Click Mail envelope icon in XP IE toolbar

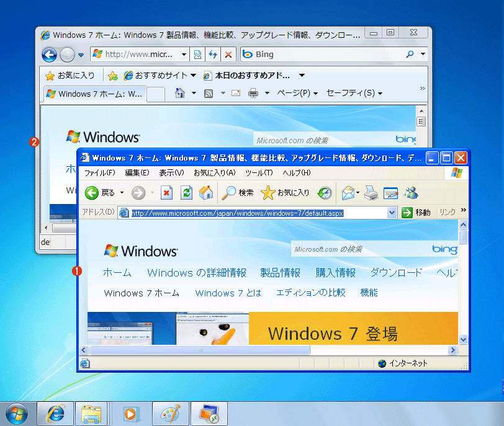coord(348,193)
